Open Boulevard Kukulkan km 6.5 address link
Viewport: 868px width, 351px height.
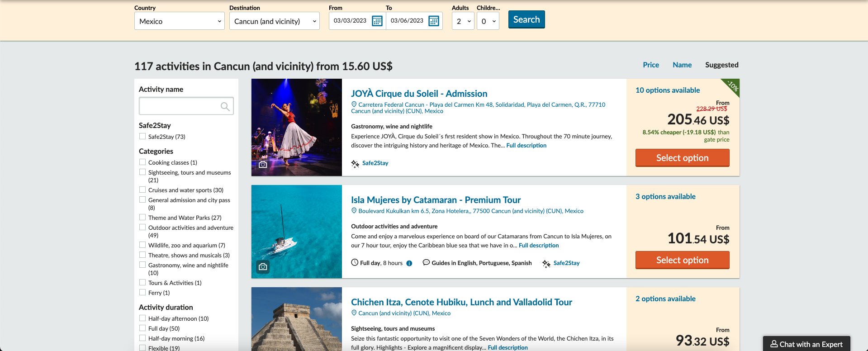tap(471, 211)
